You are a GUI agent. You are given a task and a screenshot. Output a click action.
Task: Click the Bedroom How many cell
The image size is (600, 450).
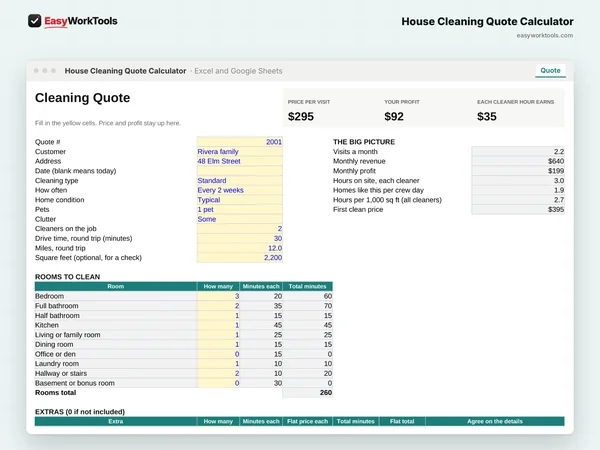218,296
